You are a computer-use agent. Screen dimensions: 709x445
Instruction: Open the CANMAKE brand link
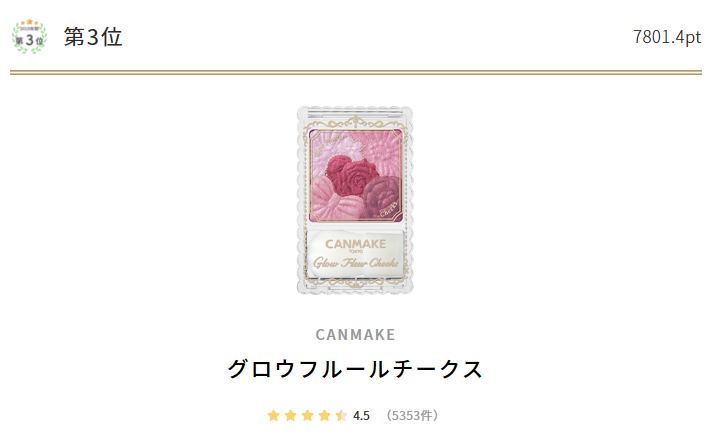[355, 335]
